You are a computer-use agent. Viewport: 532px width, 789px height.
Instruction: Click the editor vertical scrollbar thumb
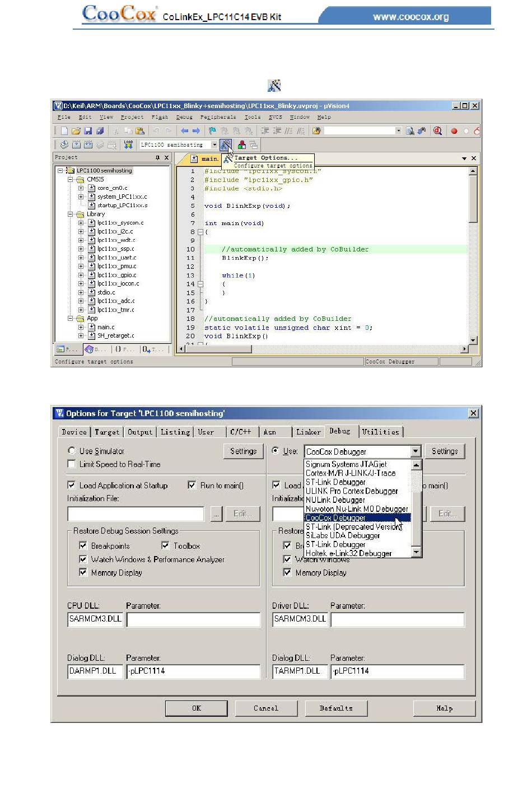(x=473, y=198)
